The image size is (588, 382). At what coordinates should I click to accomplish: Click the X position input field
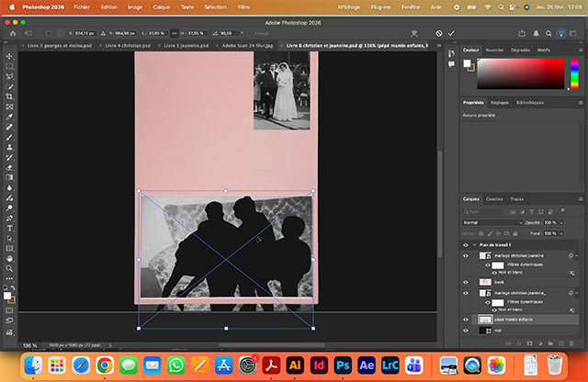point(85,33)
